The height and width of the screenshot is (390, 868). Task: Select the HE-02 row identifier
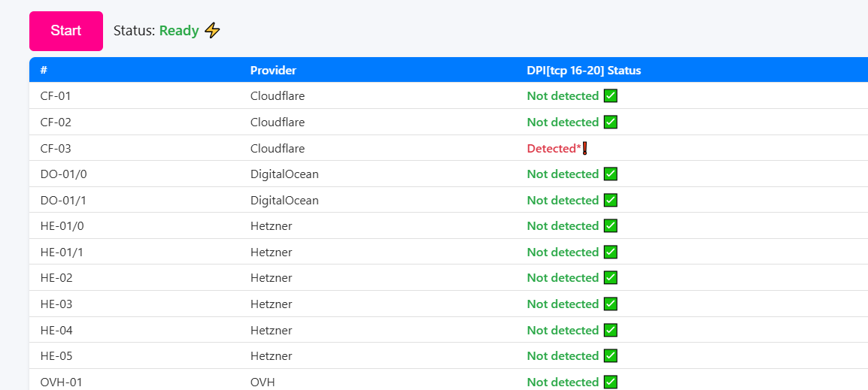pyautogui.click(x=56, y=278)
